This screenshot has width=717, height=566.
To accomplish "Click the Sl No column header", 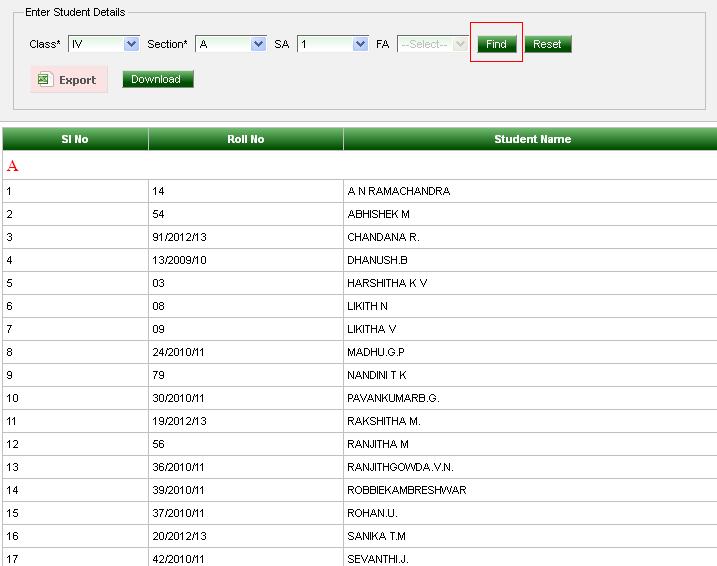I will click(x=75, y=139).
